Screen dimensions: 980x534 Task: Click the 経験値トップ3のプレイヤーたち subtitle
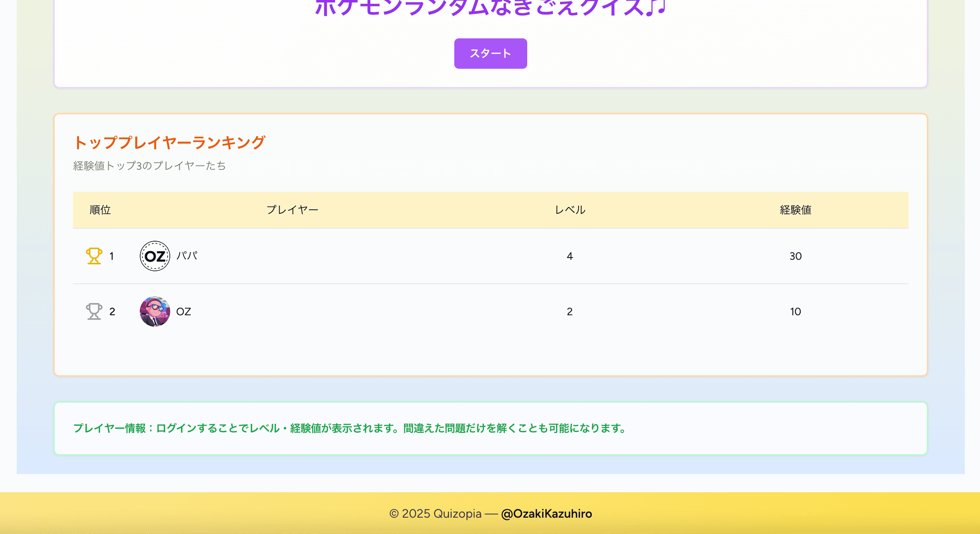pyautogui.click(x=150, y=166)
